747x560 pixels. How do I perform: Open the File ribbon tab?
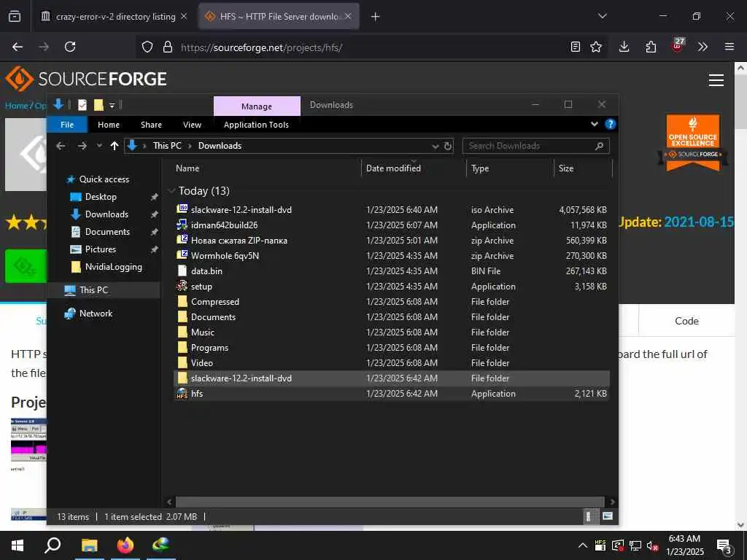click(x=67, y=124)
